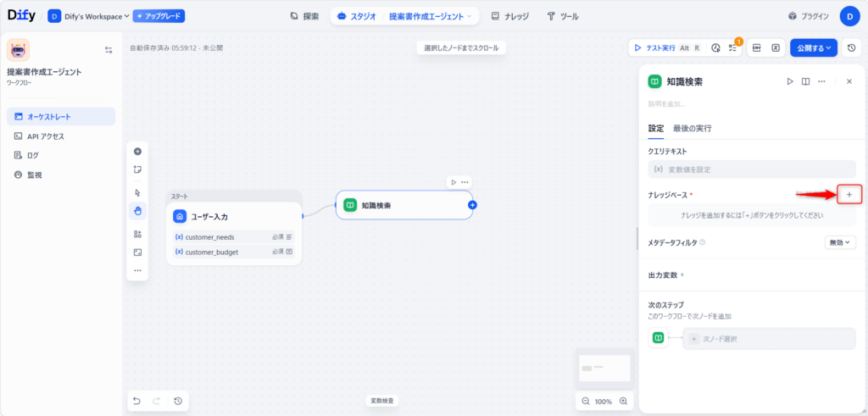Open the メタデータフィルタ 無効 dropdown
868x416 pixels.
coord(840,242)
